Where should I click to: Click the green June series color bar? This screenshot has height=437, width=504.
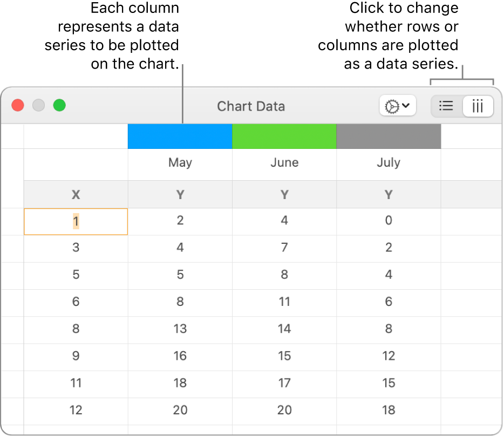(x=284, y=136)
